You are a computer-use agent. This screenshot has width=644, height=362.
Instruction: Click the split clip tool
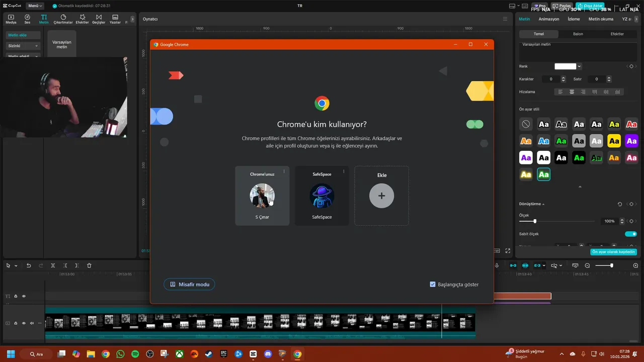[x=53, y=265]
